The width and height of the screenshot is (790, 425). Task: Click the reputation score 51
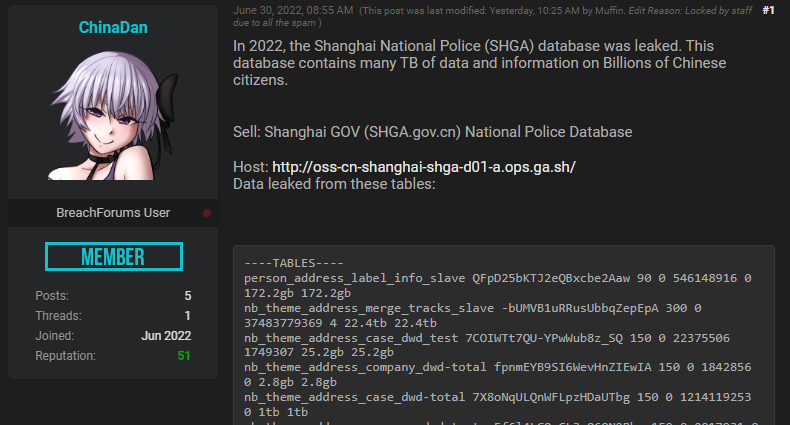click(x=184, y=356)
